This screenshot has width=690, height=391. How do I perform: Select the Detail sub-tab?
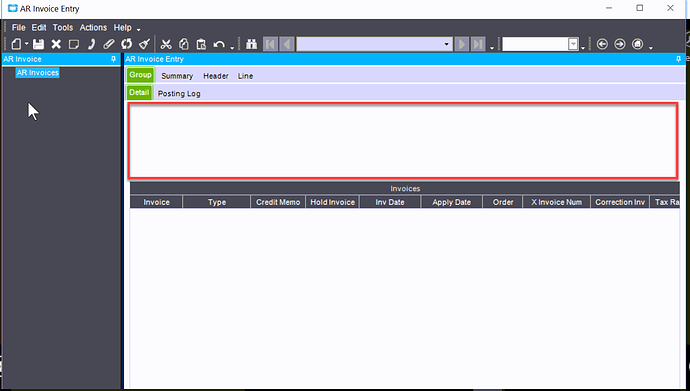(139, 93)
